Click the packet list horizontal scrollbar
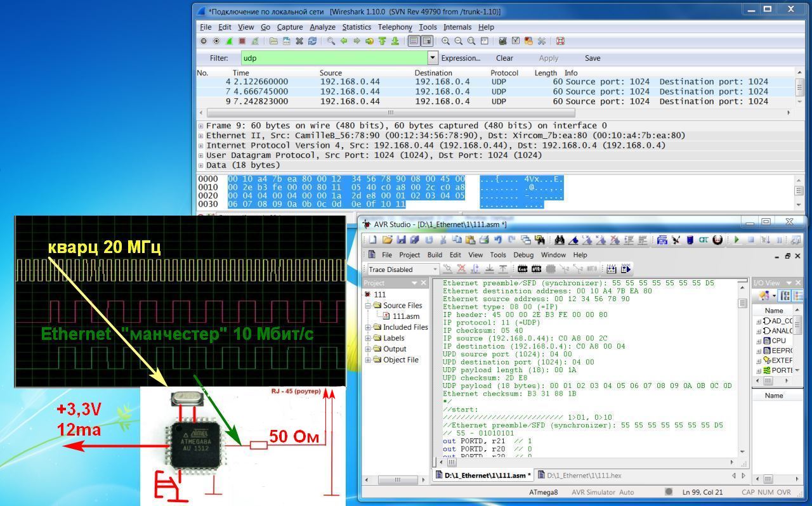 390,113
